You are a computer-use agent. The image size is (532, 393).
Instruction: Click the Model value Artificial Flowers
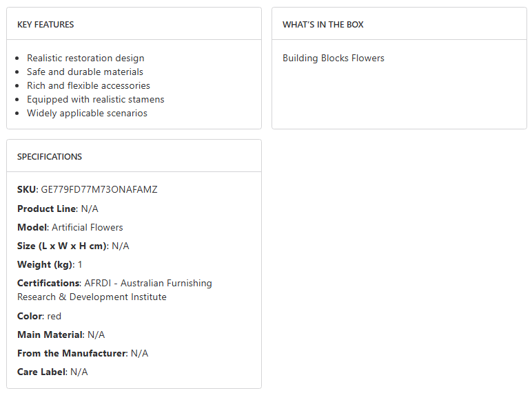click(x=87, y=228)
